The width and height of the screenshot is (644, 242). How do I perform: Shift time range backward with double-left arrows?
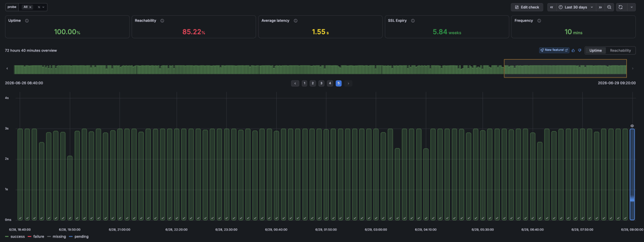(551, 7)
